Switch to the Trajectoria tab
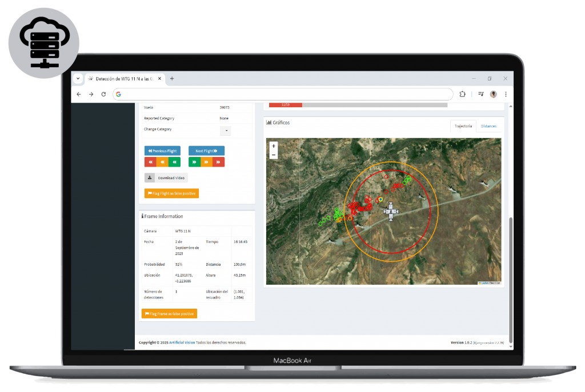Screen dimensions: 585x392 click(463, 126)
